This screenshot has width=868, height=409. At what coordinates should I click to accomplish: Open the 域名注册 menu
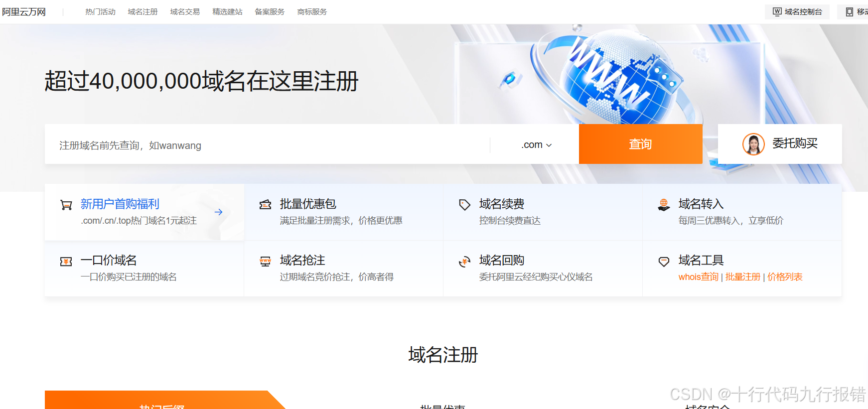(x=143, y=12)
